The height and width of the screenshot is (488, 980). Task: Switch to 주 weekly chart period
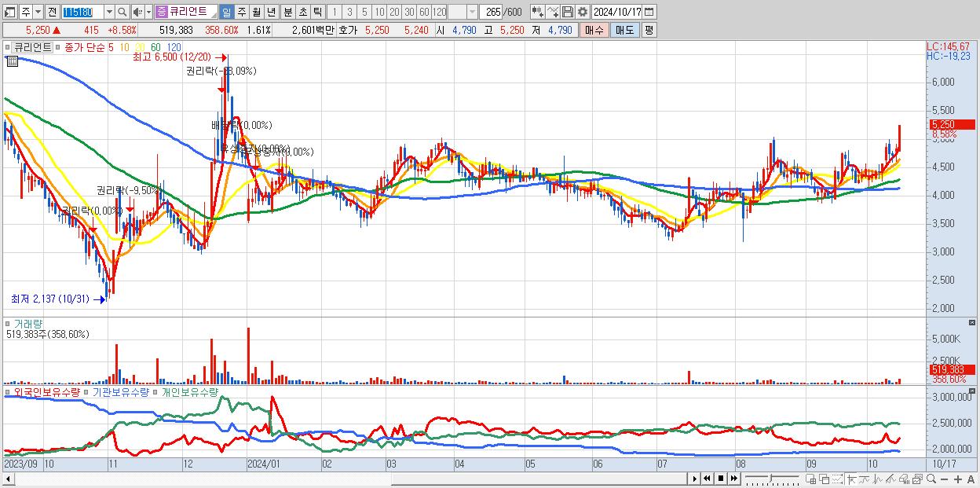point(241,12)
